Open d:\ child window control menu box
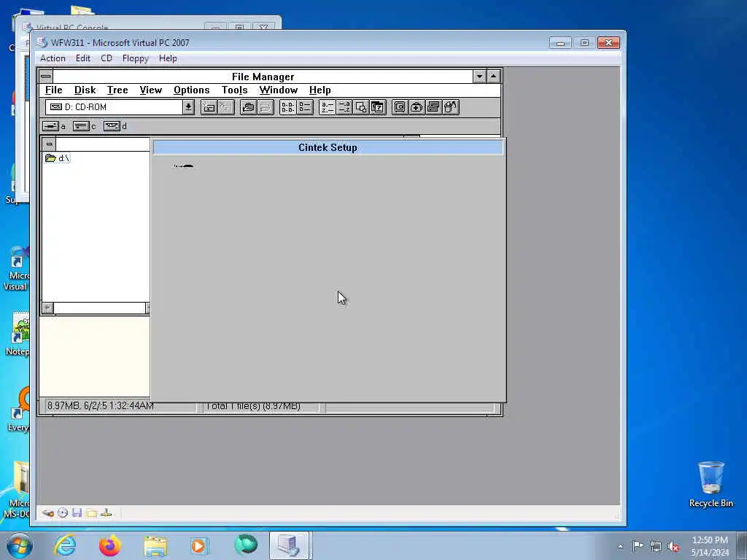Screen dimensions: 747x560 tap(49, 144)
